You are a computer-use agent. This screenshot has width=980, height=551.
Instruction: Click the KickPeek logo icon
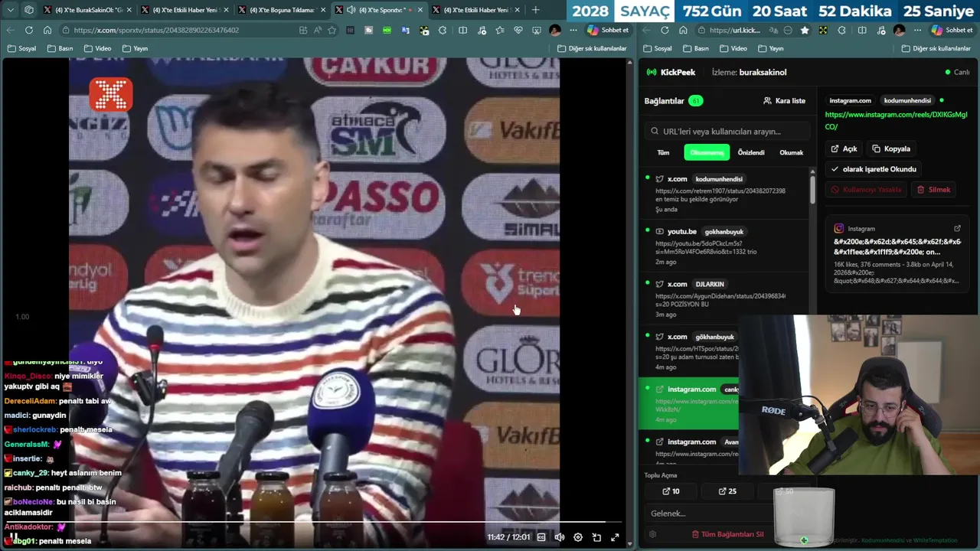[652, 72]
